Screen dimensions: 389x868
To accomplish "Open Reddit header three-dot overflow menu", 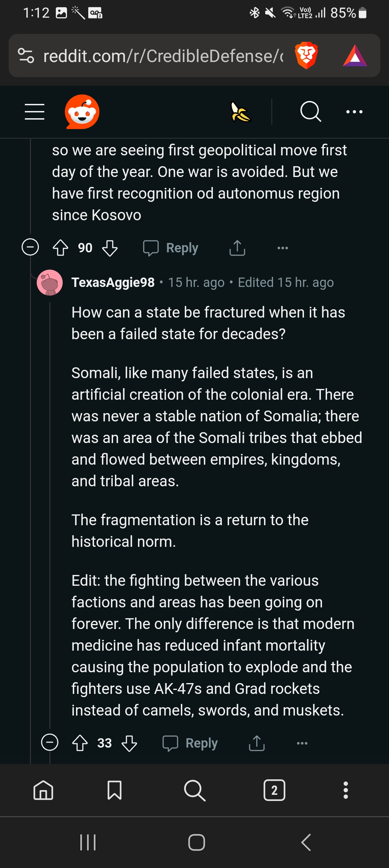I will (x=354, y=112).
